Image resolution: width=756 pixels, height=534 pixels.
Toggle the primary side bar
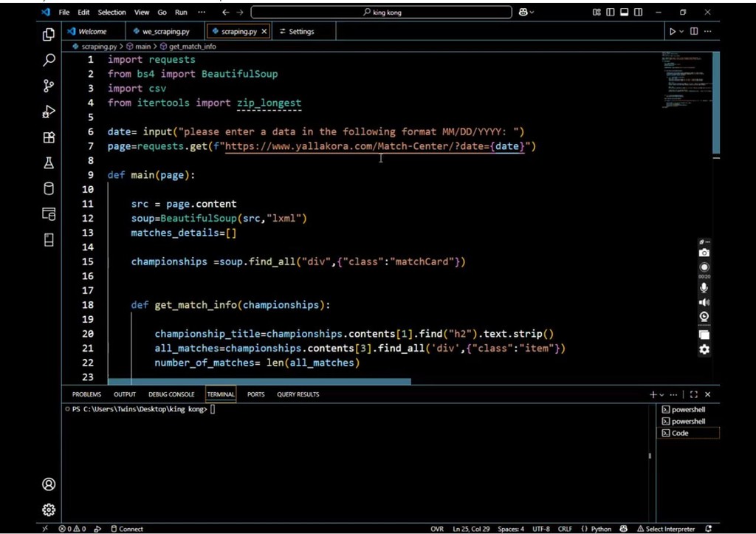[x=610, y=13]
